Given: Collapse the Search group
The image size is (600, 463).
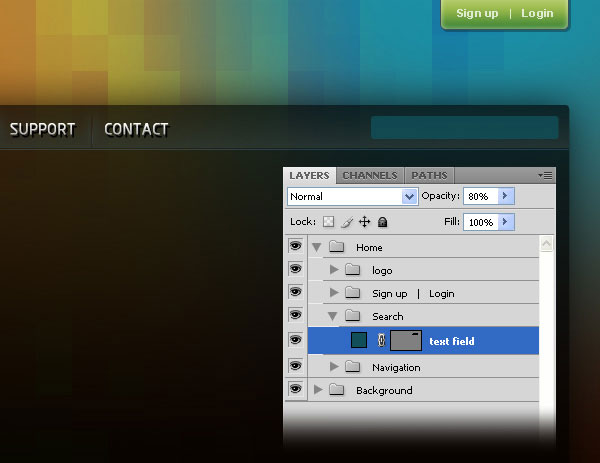Looking at the screenshot, I should coord(333,316).
